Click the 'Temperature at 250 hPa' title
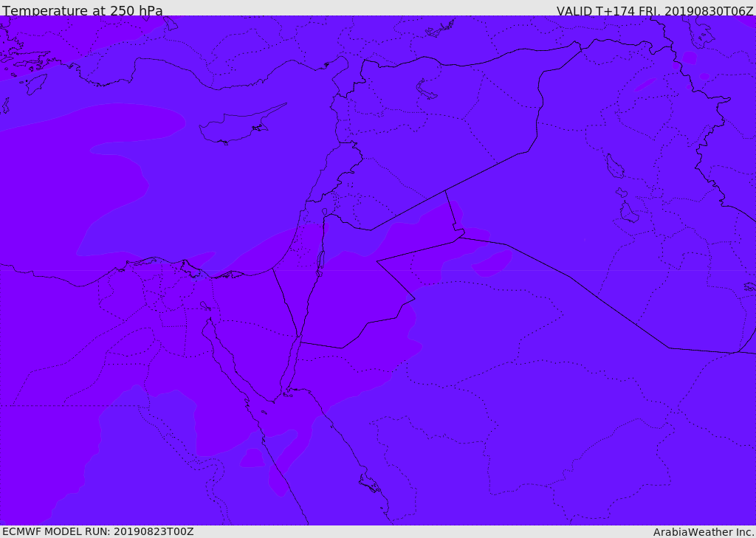756x538 pixels. [83, 10]
